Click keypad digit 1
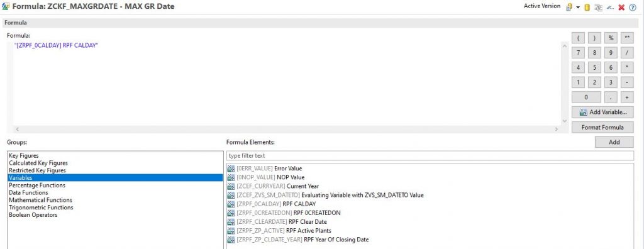 [578, 82]
